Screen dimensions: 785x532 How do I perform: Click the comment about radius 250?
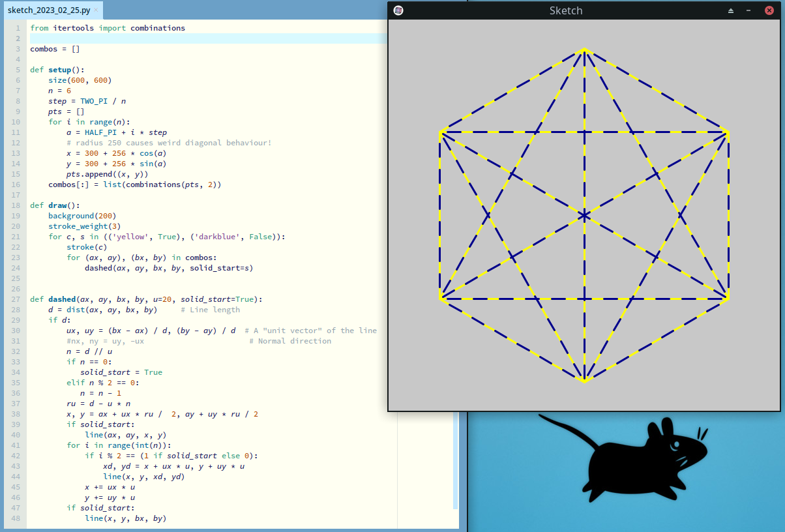point(168,143)
